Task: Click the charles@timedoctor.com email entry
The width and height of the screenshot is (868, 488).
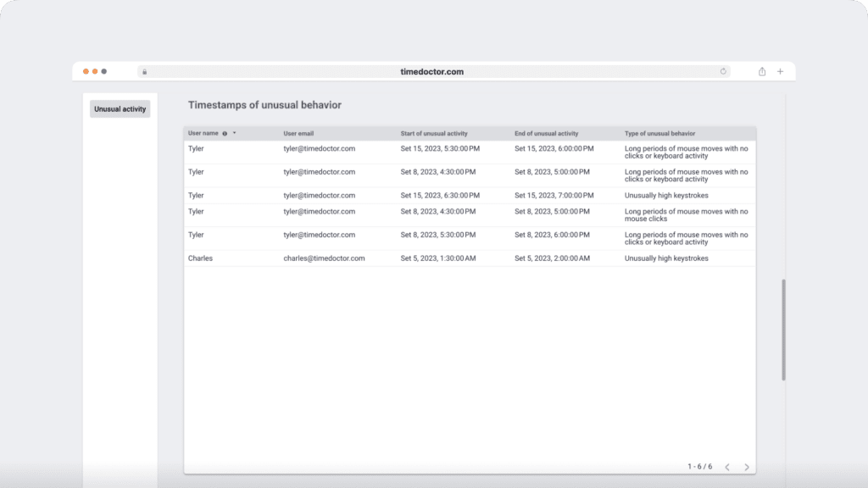Action: [323, 258]
